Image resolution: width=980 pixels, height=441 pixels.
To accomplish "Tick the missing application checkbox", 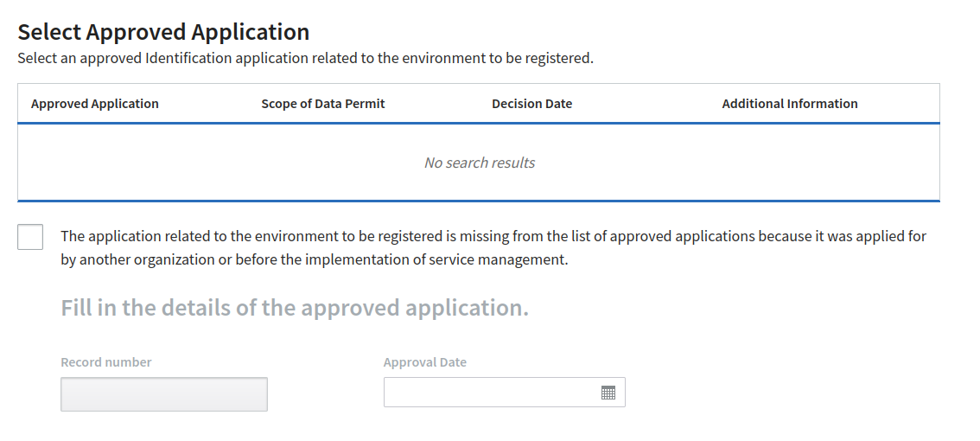I will pos(30,237).
